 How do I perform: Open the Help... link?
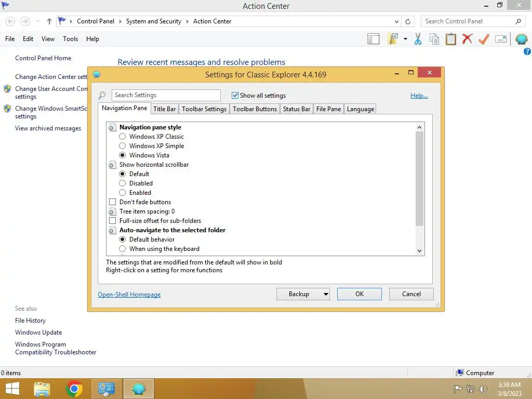tap(419, 96)
